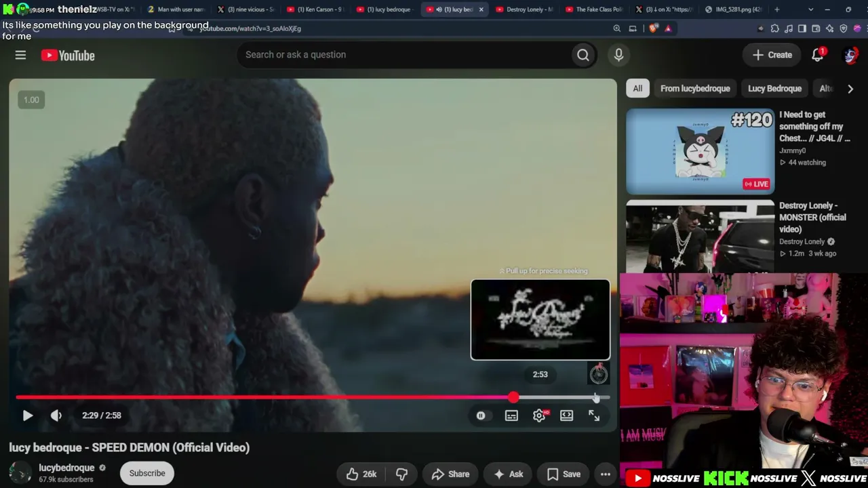Subscribe to lucybedroque channel
The image size is (868, 488).
pyautogui.click(x=147, y=473)
